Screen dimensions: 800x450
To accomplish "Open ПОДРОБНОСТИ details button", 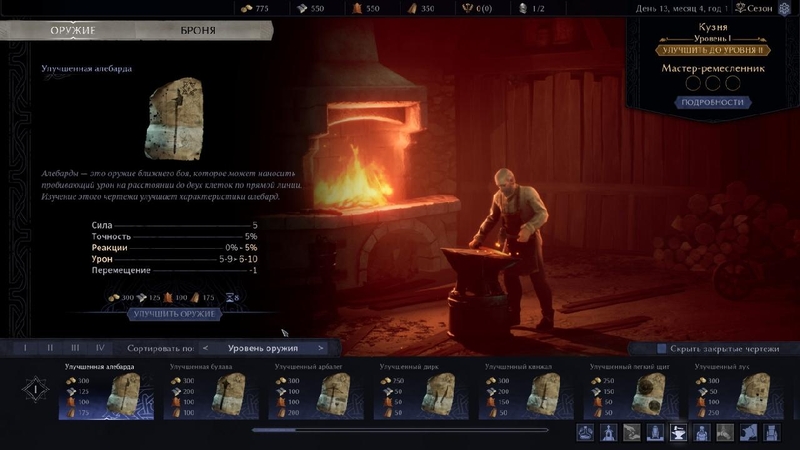I will 713,102.
